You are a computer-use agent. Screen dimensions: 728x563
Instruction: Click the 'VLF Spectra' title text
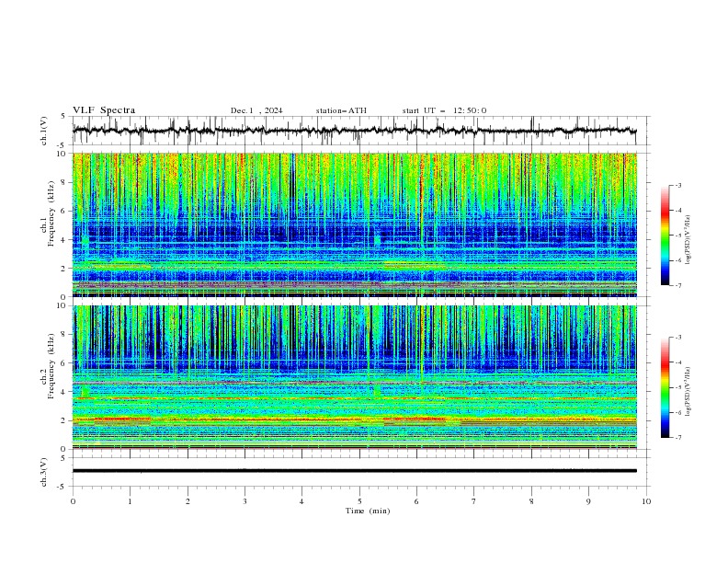104,110
